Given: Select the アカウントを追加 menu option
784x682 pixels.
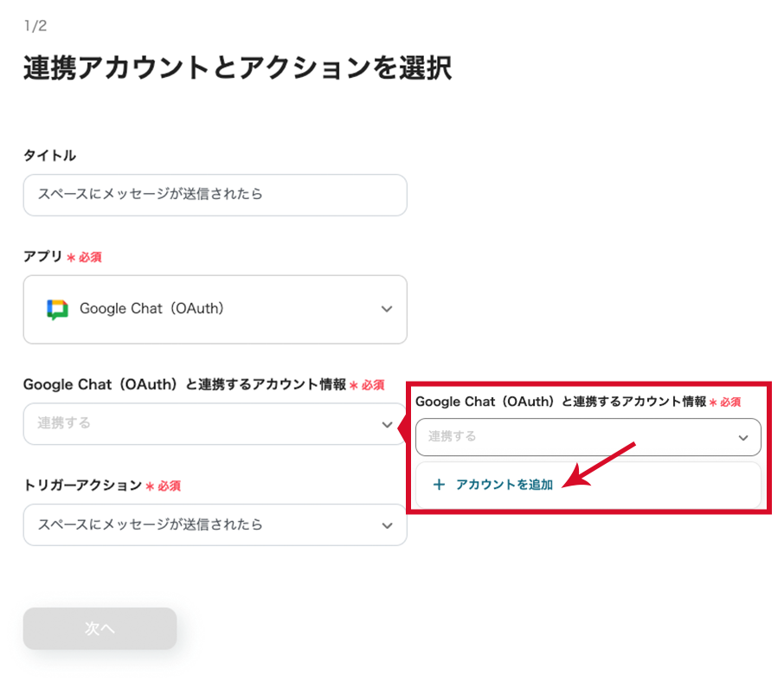Looking at the screenshot, I should point(504,485).
